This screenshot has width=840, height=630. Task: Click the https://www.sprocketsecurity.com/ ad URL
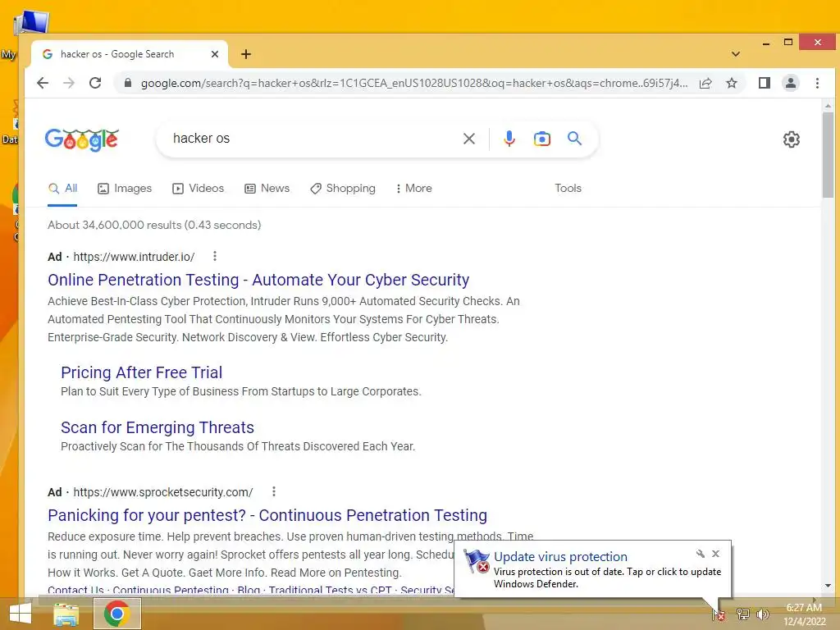[163, 492]
